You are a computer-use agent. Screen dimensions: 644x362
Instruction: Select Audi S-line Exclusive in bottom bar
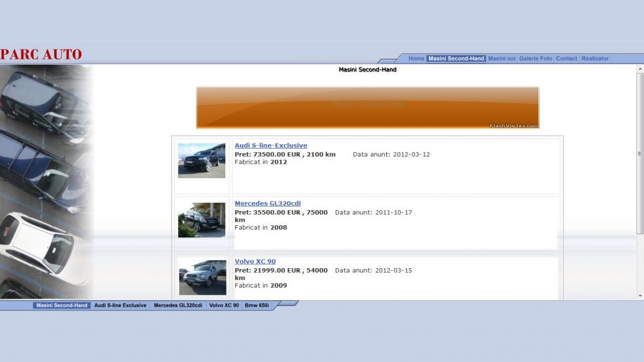tap(120, 305)
